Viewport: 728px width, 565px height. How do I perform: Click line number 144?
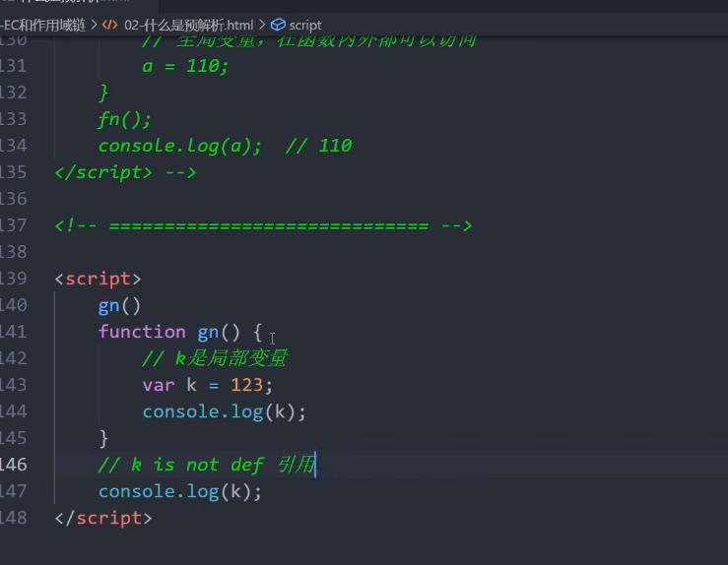click(x=13, y=411)
